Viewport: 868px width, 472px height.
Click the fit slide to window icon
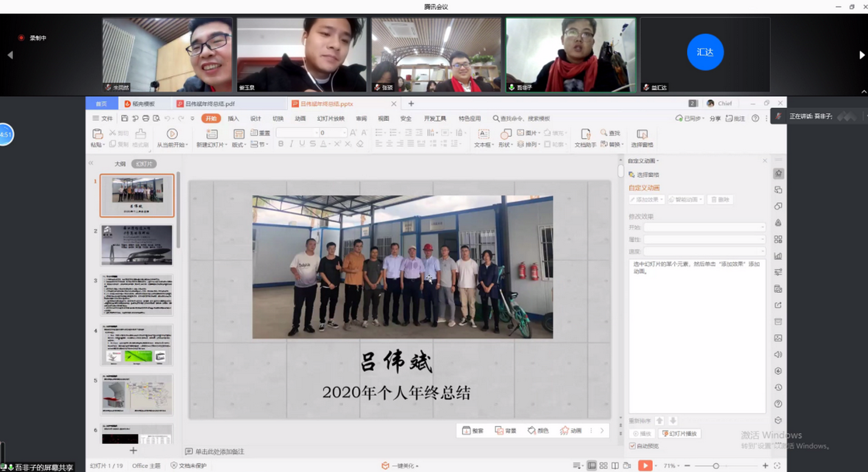(x=777, y=466)
